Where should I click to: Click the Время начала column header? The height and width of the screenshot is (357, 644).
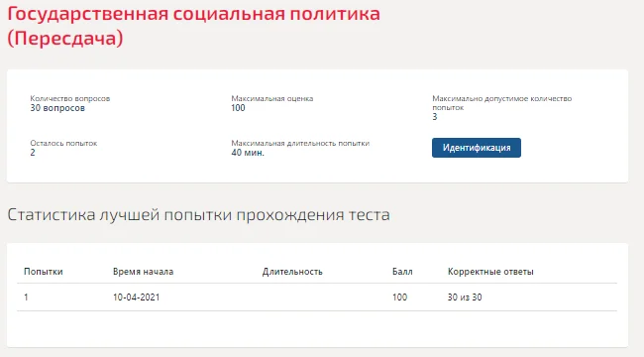point(143,272)
